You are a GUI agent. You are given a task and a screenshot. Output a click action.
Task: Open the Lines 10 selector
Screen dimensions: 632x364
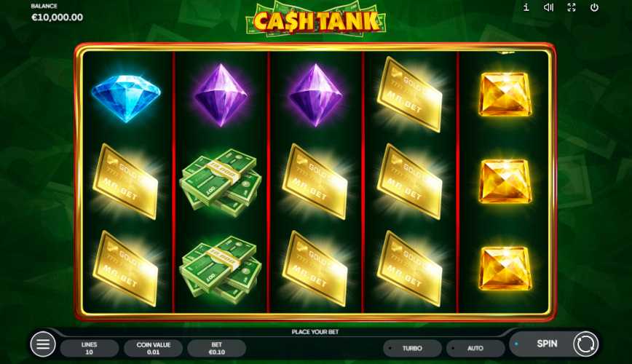pyautogui.click(x=89, y=348)
